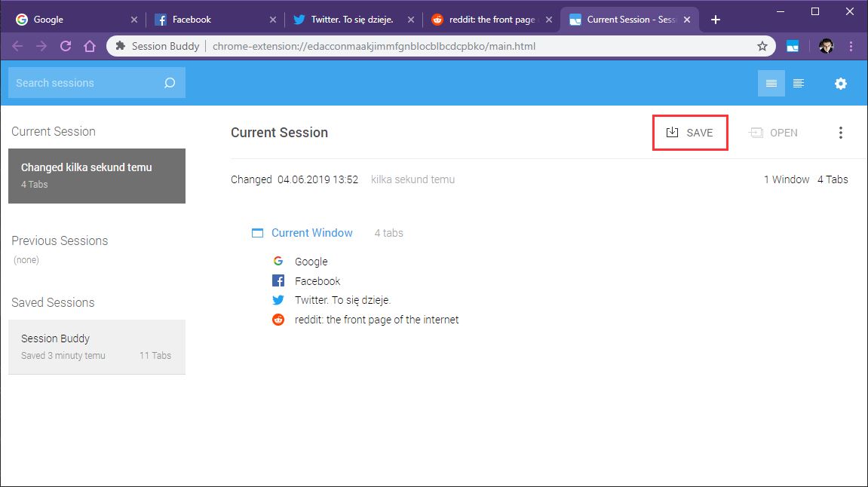This screenshot has height=487, width=868.
Task: Open the Current Window link
Action: (x=311, y=233)
